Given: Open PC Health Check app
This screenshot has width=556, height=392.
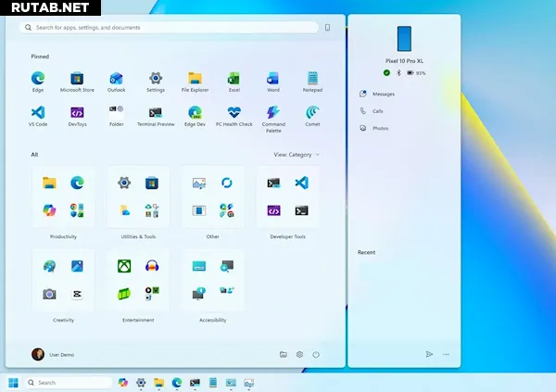Looking at the screenshot, I should point(234,113).
